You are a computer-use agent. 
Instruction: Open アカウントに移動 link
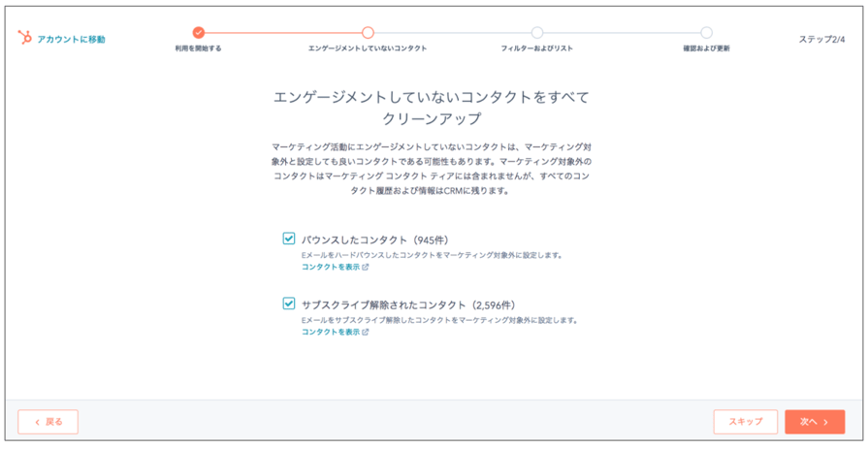(71, 40)
